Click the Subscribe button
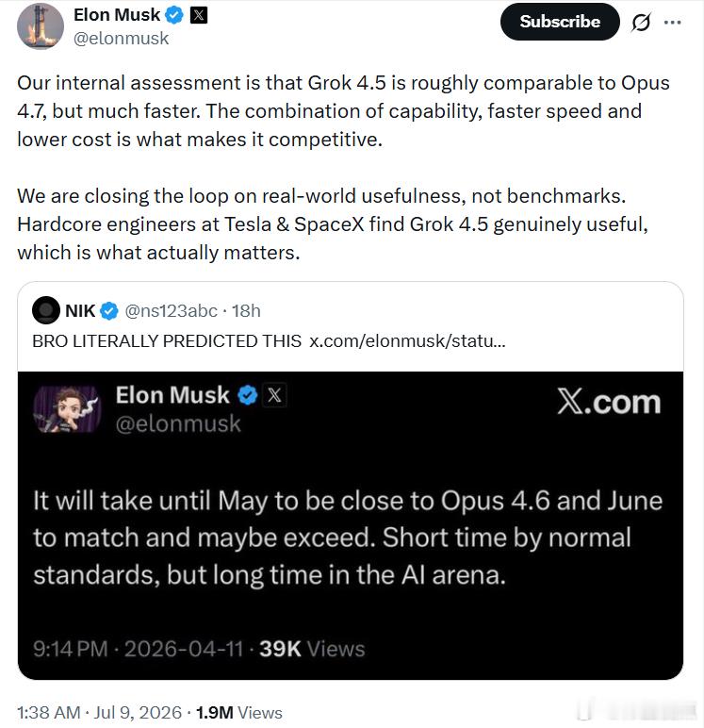The height and width of the screenshot is (728, 704). pos(560,22)
